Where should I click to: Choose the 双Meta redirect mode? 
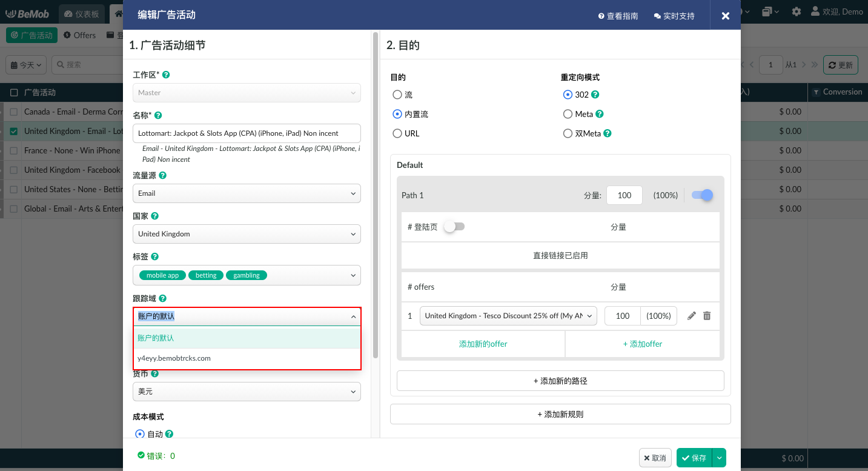coord(568,133)
